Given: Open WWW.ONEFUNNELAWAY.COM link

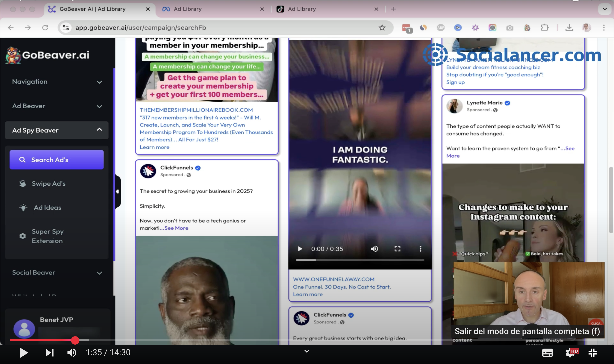Looking at the screenshot, I should click(334, 279).
